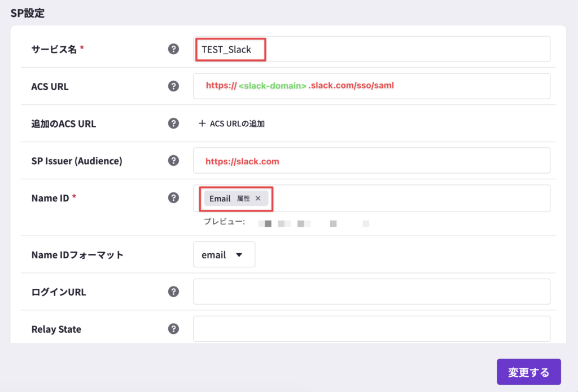Open help icon for ログインURL
This screenshot has height=392, width=578.
tap(173, 292)
